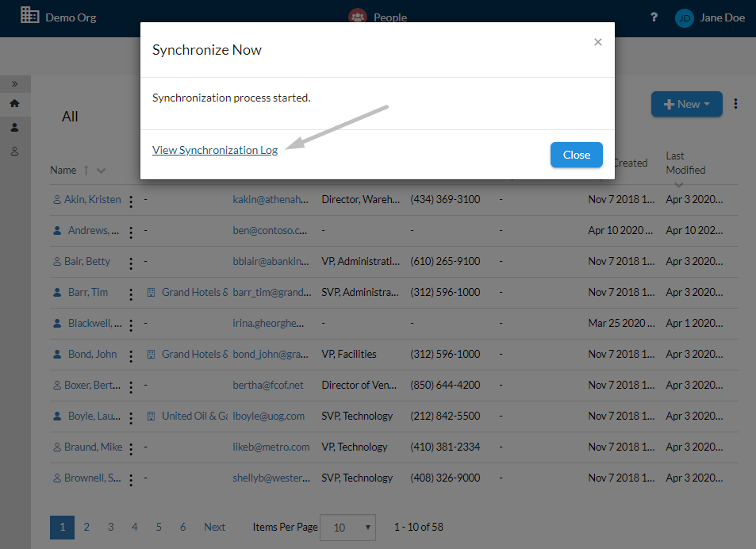Viewport: 756px width, 549px height.
Task: Open row menu for Brownell
Action: 131,480
